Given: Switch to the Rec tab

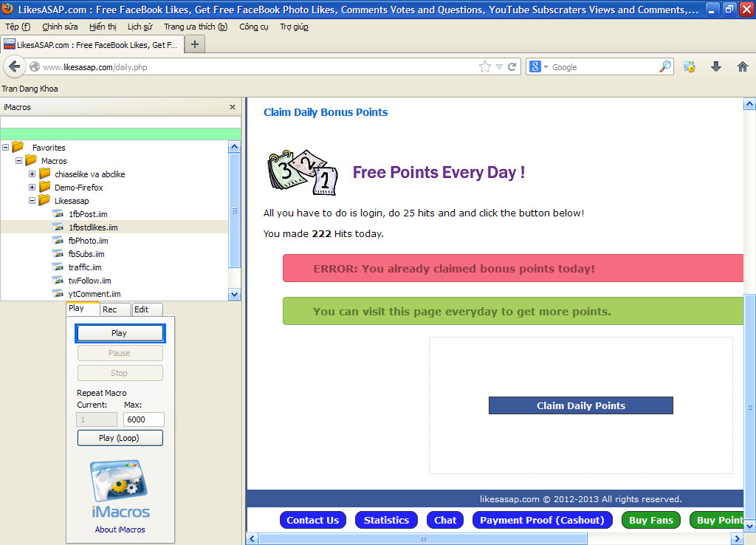Looking at the screenshot, I should 114,309.
